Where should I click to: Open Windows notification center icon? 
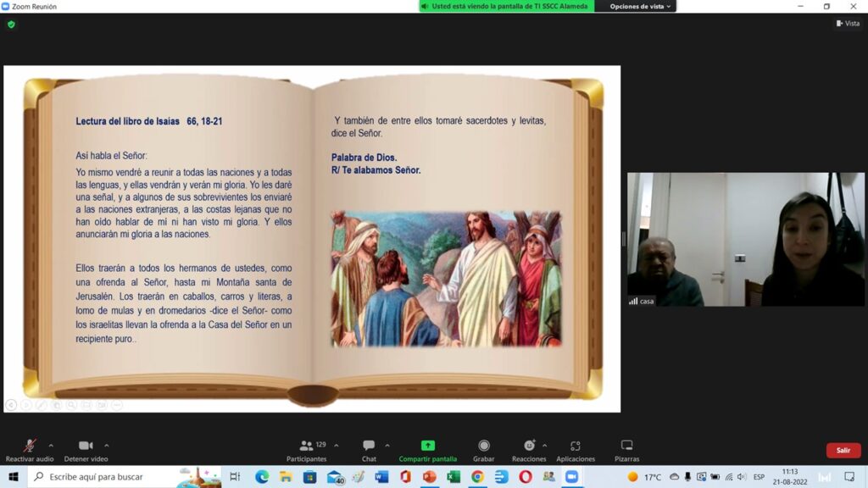(x=849, y=476)
